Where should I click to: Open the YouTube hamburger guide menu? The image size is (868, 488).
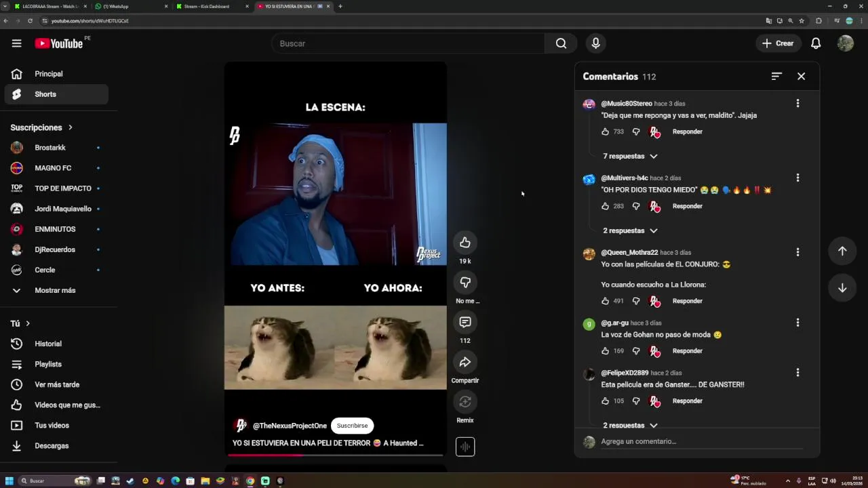16,43
